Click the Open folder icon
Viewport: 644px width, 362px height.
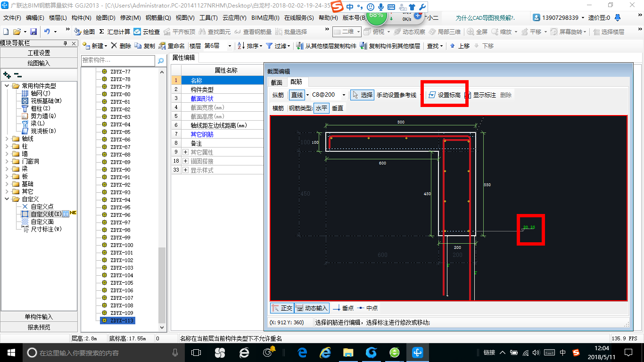17,32
